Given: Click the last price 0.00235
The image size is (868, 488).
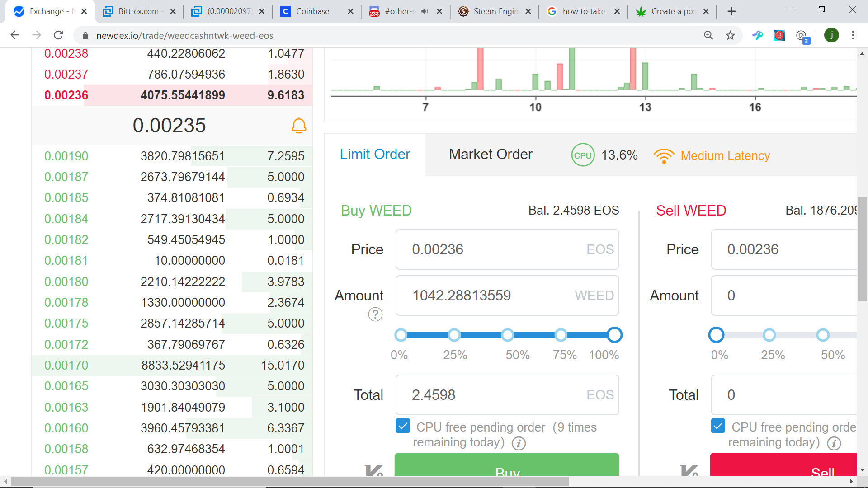Looking at the screenshot, I should click(169, 126).
